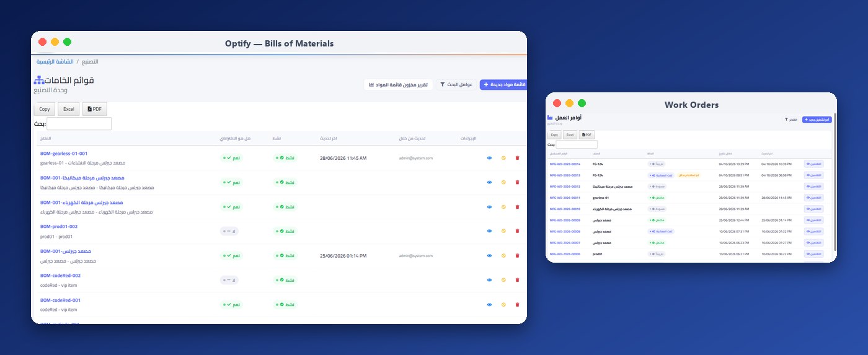
Task: Click the gearless-01 product in Work Orders
Action: 600,198
